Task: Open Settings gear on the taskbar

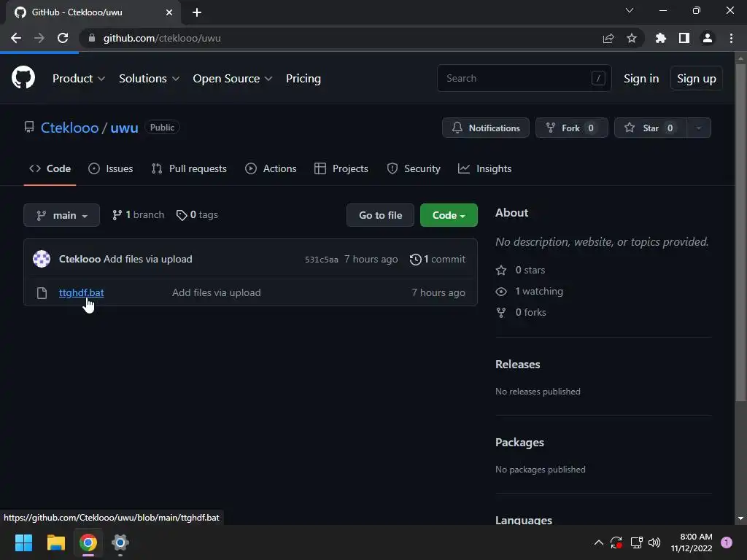Action: (120, 542)
